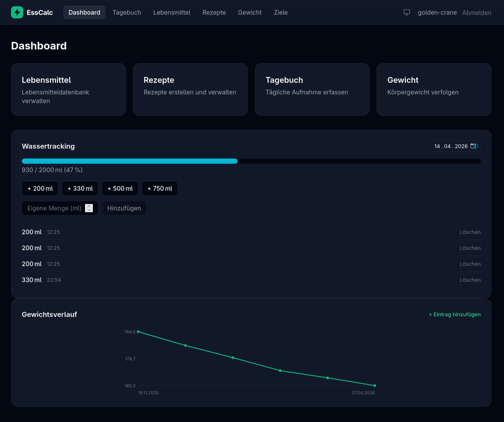Click the Dashboard page heading

click(x=39, y=46)
